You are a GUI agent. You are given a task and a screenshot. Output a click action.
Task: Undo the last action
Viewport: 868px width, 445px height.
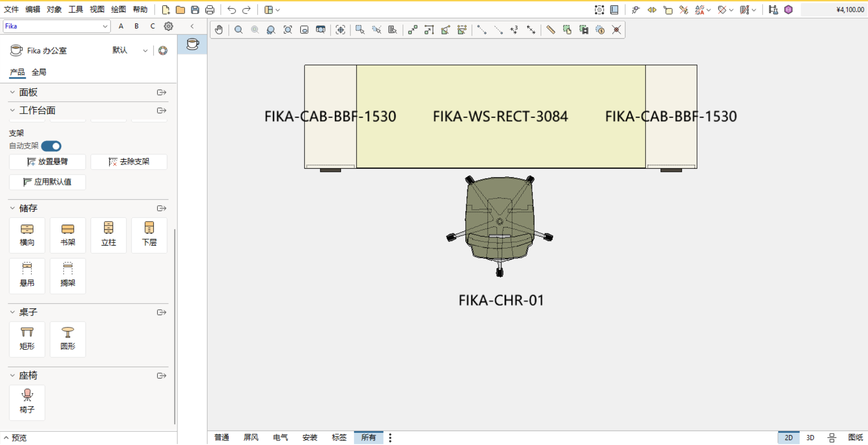point(232,9)
